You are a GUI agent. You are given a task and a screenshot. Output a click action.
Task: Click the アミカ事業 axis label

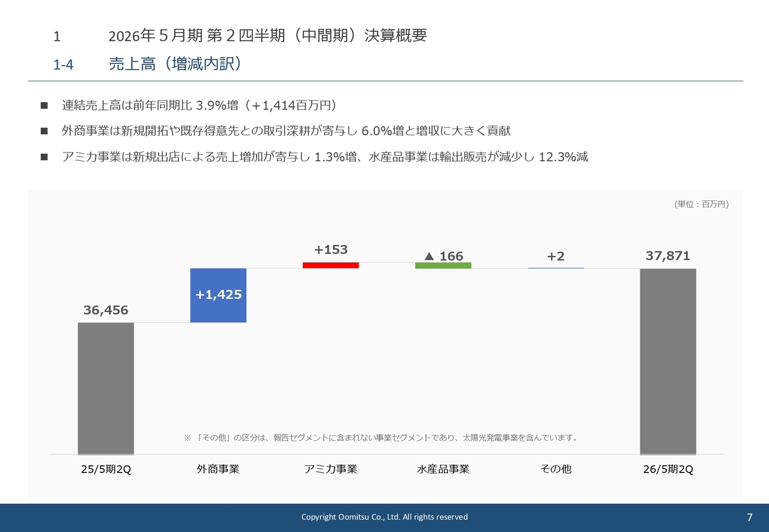pos(330,469)
